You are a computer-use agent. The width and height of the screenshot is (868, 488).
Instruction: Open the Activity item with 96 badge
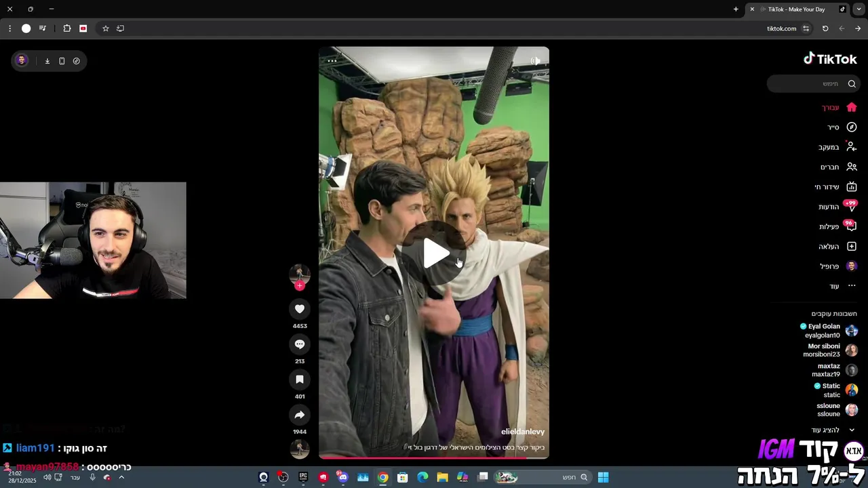pyautogui.click(x=838, y=226)
